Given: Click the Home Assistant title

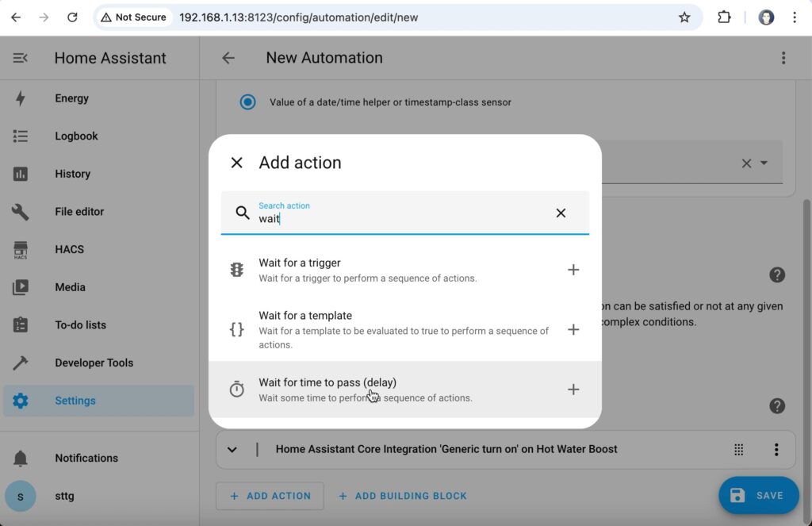Looking at the screenshot, I should pyautogui.click(x=110, y=58).
